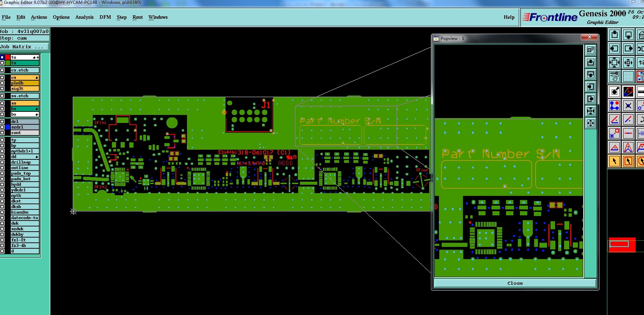
Task: Click zoom-in frame icon in main toolbar
Action: (x=614, y=63)
